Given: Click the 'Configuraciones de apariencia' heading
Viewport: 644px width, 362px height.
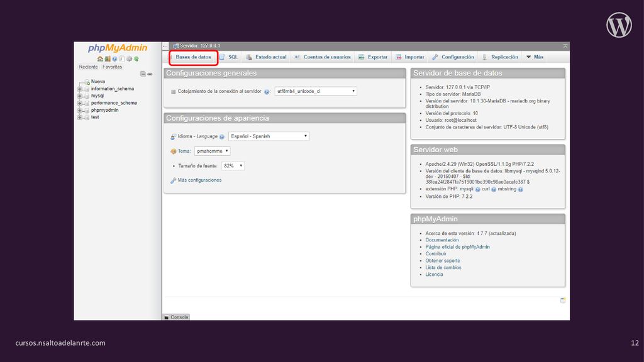Looking at the screenshot, I should click(217, 118).
